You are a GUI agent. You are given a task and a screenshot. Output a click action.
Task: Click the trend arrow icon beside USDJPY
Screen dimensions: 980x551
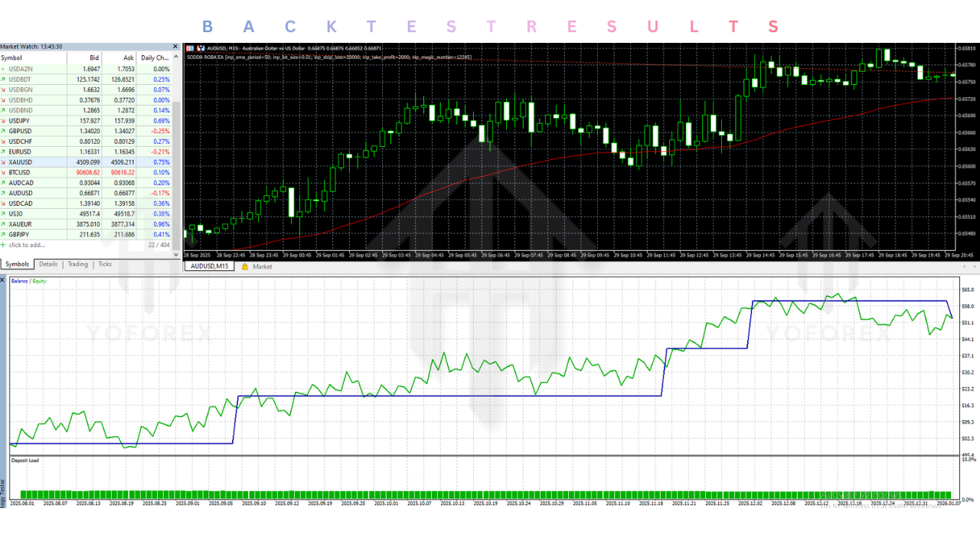[x=5, y=119]
